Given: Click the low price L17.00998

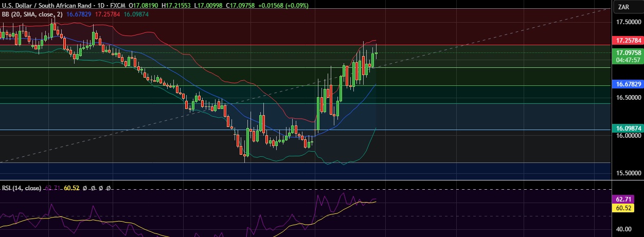Looking at the screenshot, I should (x=207, y=5).
